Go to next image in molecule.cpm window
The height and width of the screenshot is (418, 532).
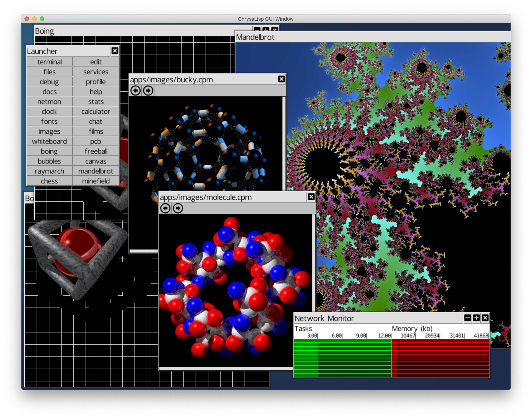click(178, 208)
